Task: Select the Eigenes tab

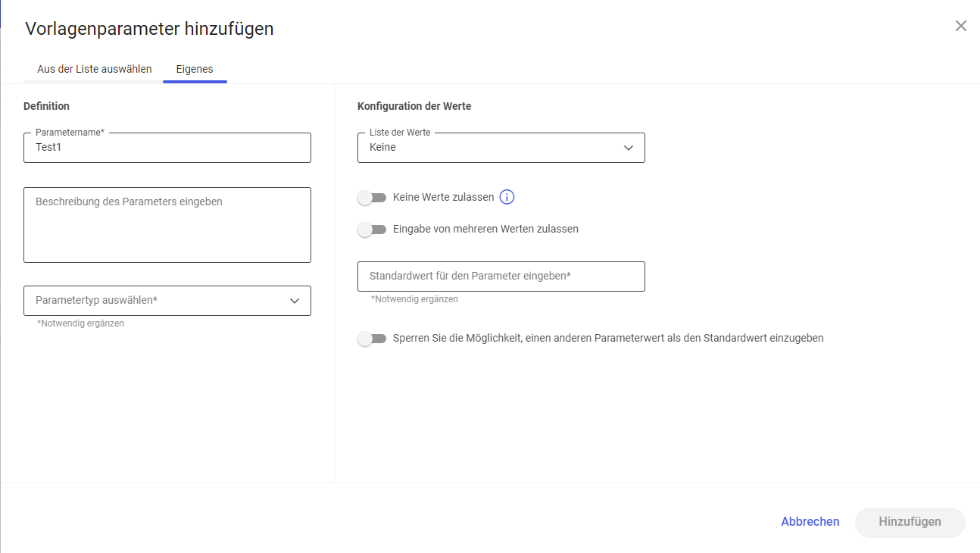Action: [195, 69]
